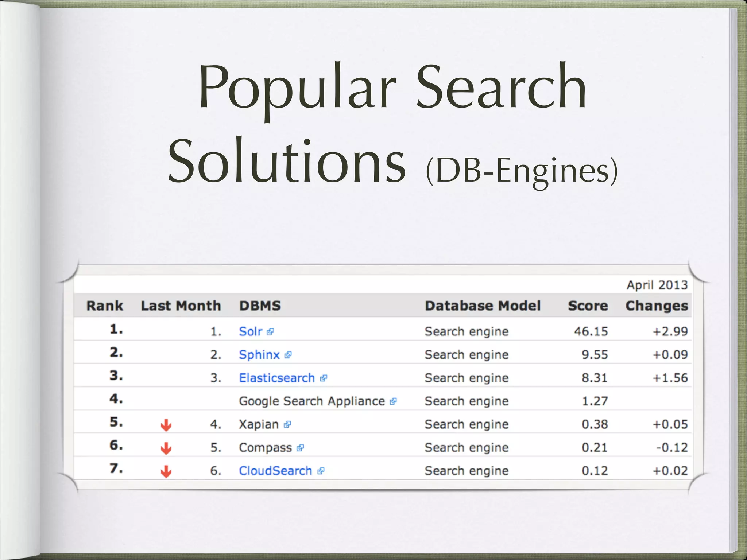Click the Last Month column header
747x560 pixels.
click(x=181, y=306)
